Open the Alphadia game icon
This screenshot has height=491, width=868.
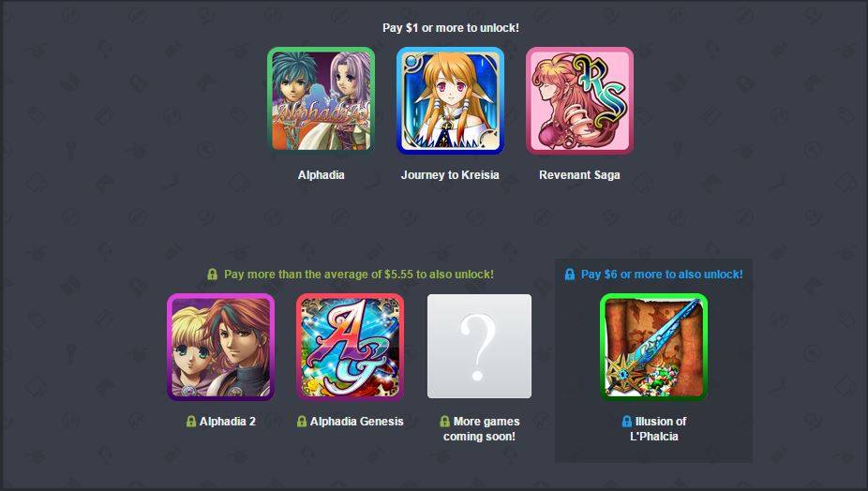(322, 99)
